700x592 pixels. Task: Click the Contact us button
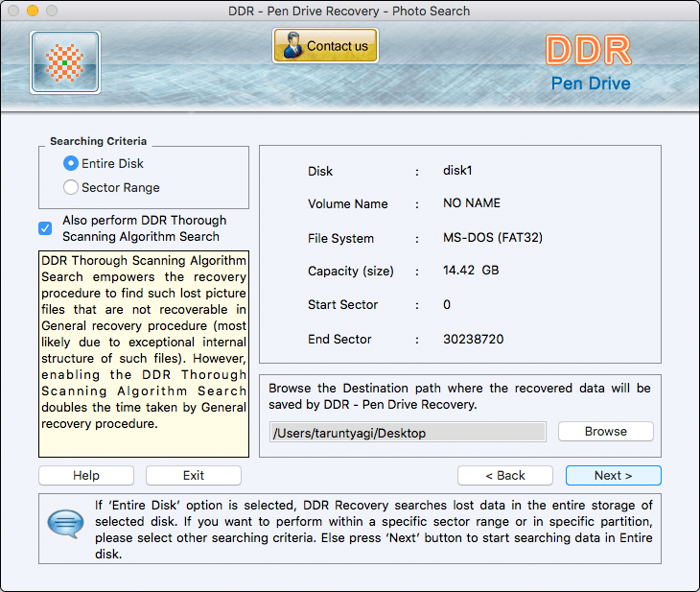325,45
